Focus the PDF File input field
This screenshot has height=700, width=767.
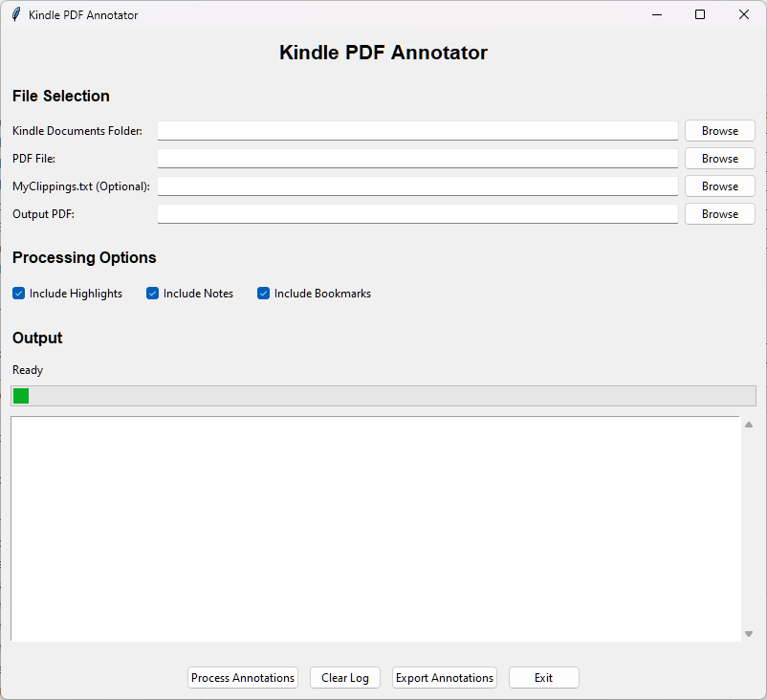417,159
